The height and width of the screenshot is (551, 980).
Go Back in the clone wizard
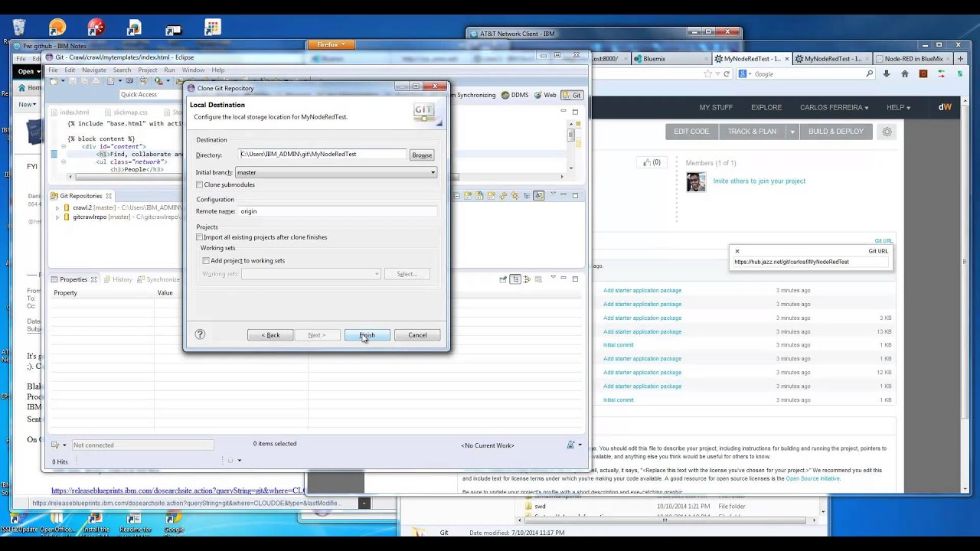(x=270, y=335)
